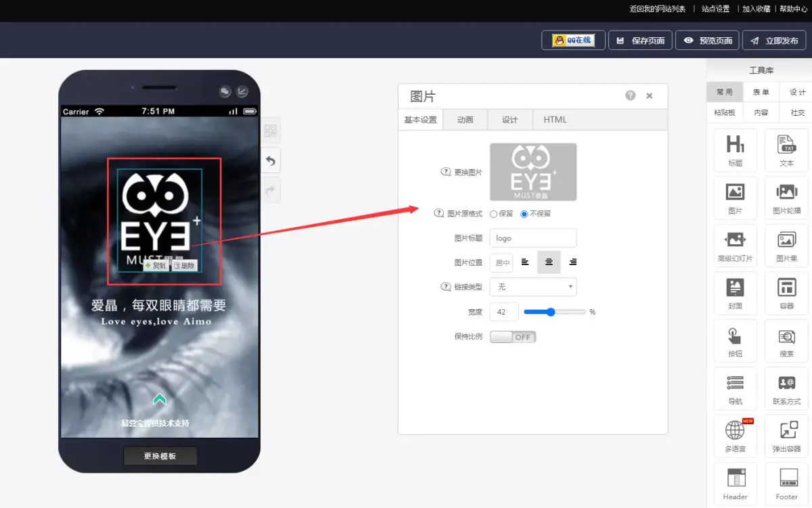The height and width of the screenshot is (508, 812).
Task: Open the 常用 toolbox tab
Action: click(725, 92)
